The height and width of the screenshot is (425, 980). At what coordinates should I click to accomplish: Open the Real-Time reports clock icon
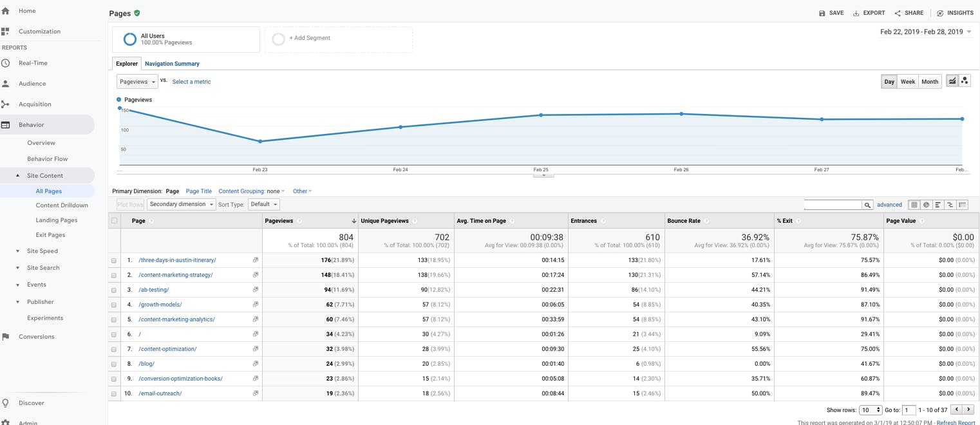tap(6, 63)
